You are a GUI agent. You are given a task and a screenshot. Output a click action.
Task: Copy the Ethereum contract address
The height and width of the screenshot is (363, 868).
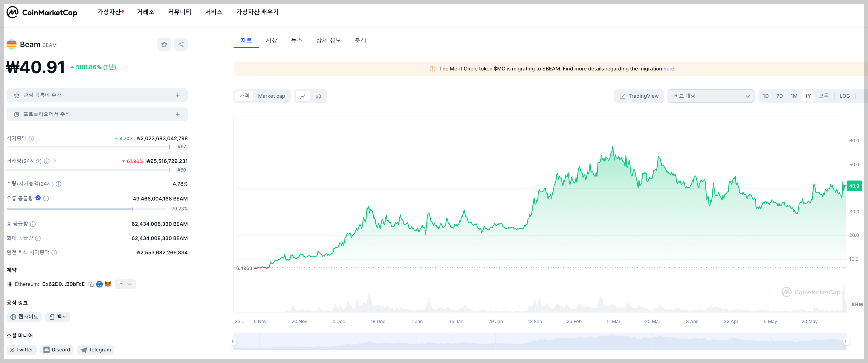coord(91,284)
